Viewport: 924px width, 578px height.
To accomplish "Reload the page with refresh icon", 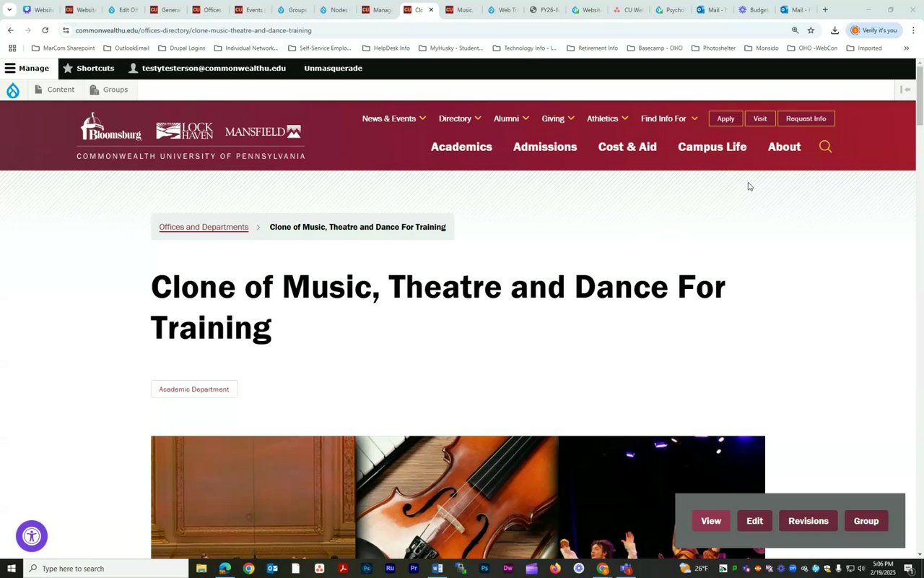I will [x=45, y=30].
